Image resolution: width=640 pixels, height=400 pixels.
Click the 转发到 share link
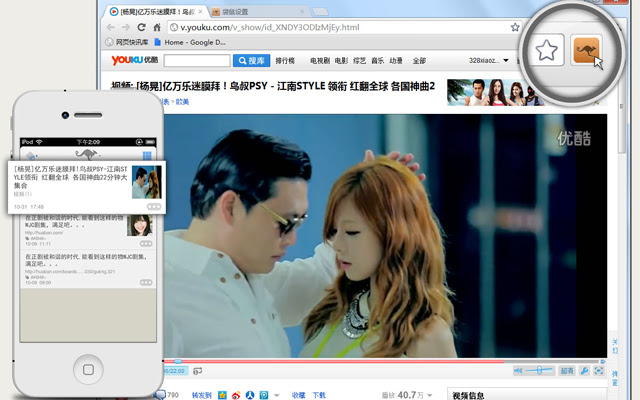click(202, 395)
